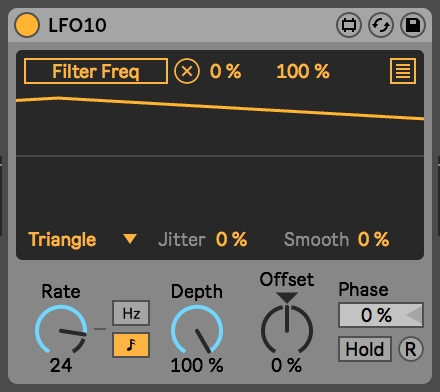Click the Smooth 0 % value
The height and width of the screenshot is (392, 440).
point(373,239)
